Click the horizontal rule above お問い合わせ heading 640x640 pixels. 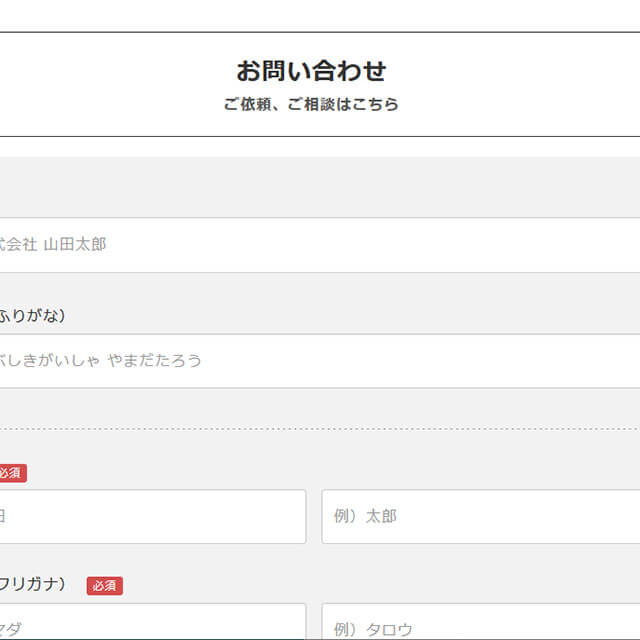(320, 32)
